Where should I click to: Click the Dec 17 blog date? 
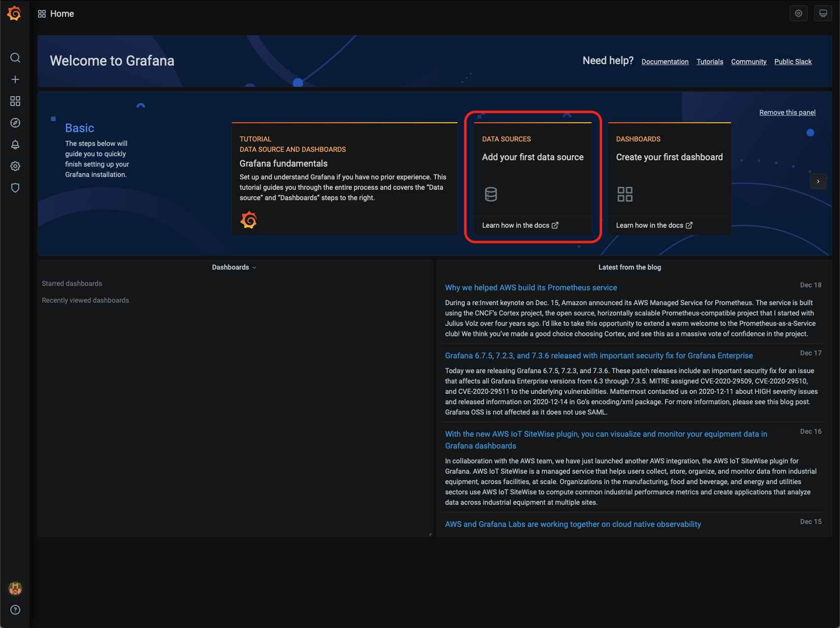[x=810, y=353]
